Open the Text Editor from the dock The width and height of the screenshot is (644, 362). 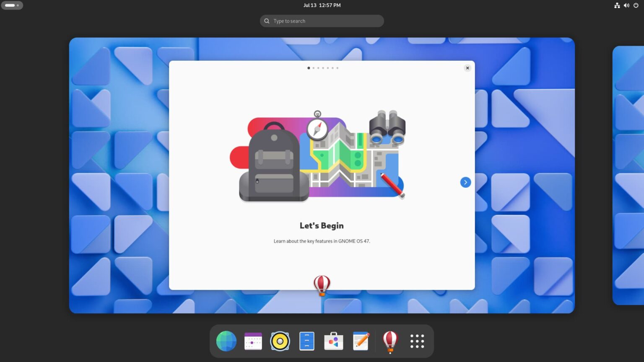[360, 341]
